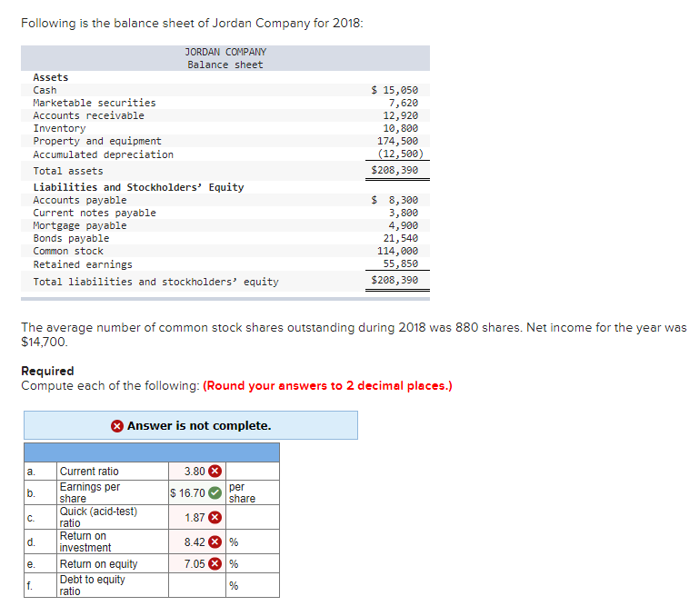Select the Current ratio answer field 3.80

[x=197, y=472]
